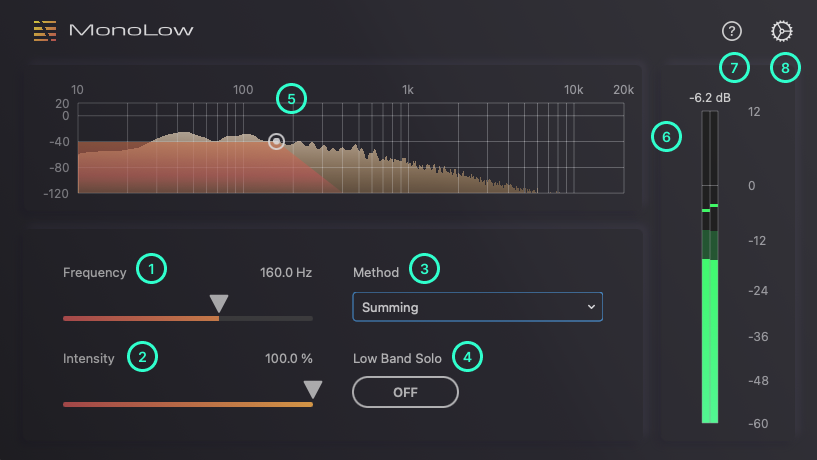Click callout marker 1 next to Frequency
The height and width of the screenshot is (460, 817).
(151, 268)
